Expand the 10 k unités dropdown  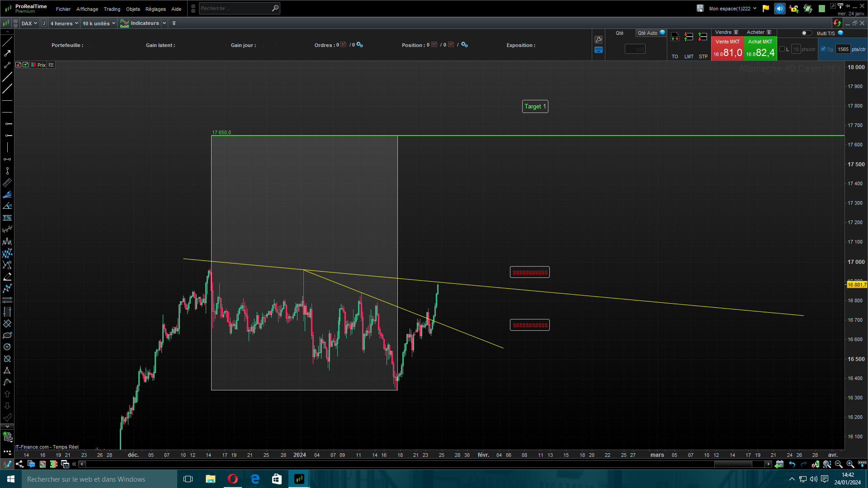pos(99,23)
